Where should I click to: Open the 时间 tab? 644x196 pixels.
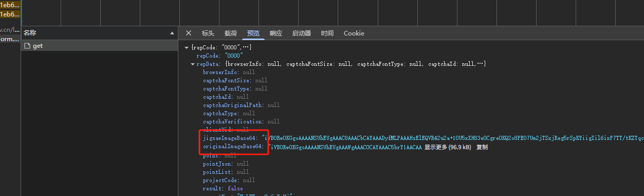[327, 33]
